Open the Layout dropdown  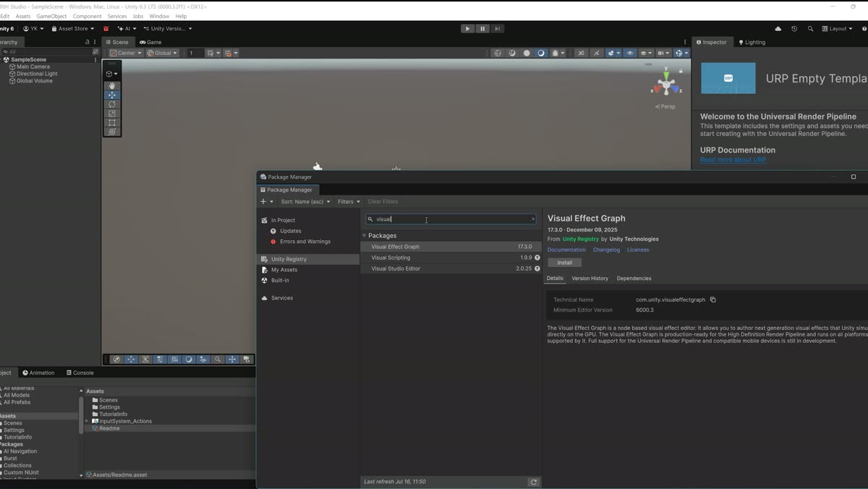coord(838,28)
